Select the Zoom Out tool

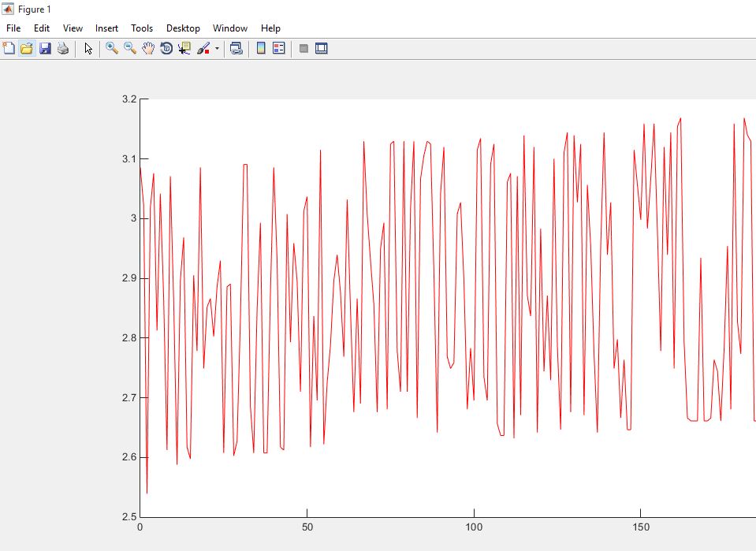pos(128,47)
